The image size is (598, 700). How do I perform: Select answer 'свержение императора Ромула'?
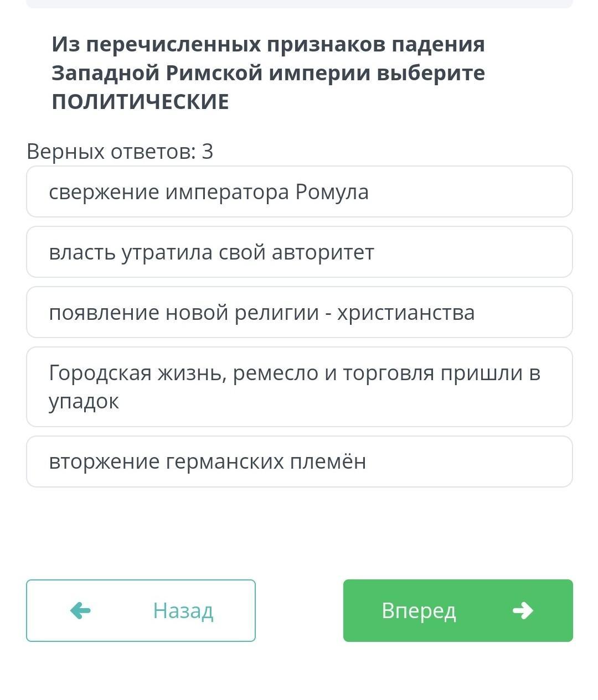(x=299, y=192)
